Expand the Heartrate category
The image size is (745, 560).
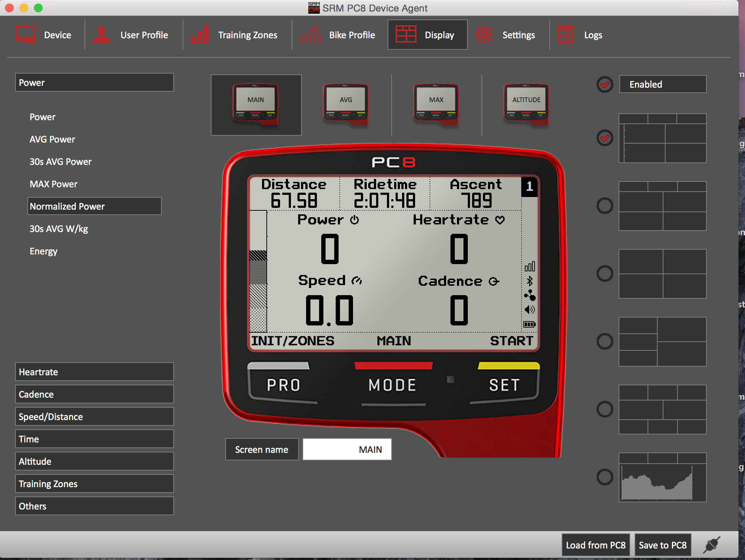pyautogui.click(x=94, y=372)
